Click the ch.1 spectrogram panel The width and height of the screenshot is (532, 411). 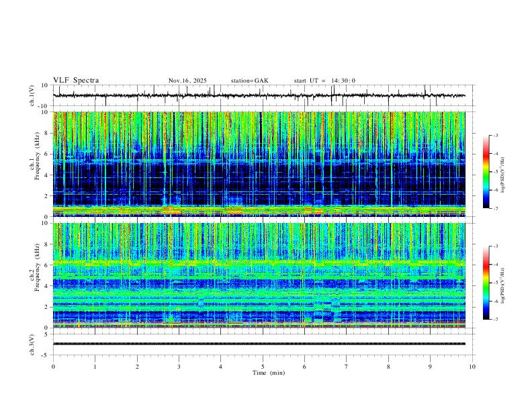click(x=259, y=164)
